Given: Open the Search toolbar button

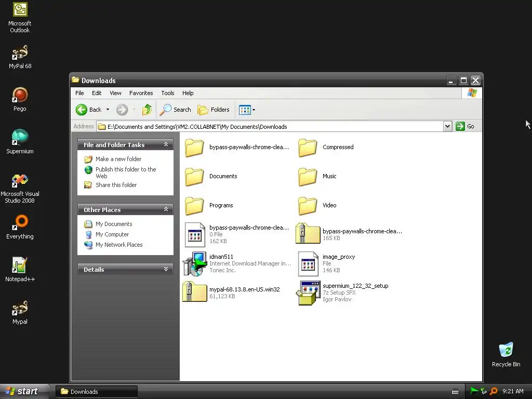Looking at the screenshot, I should coord(176,110).
